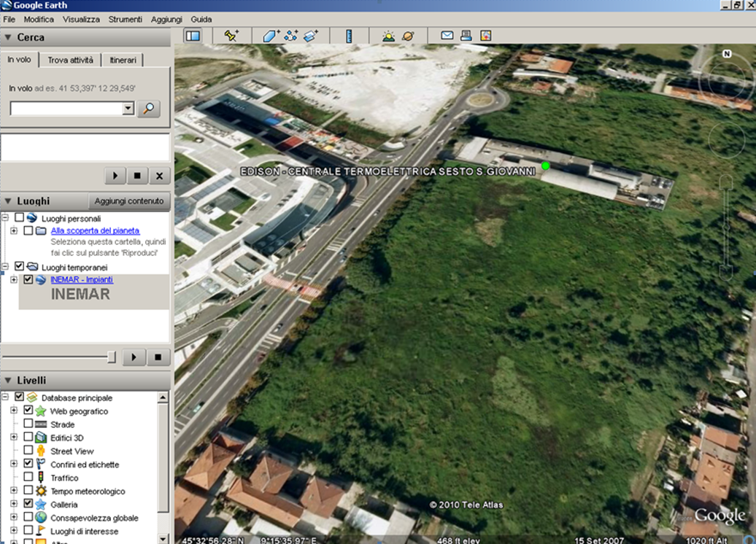Click the Luoghi di interesse flag icon
The height and width of the screenshot is (544, 756).
(x=41, y=531)
